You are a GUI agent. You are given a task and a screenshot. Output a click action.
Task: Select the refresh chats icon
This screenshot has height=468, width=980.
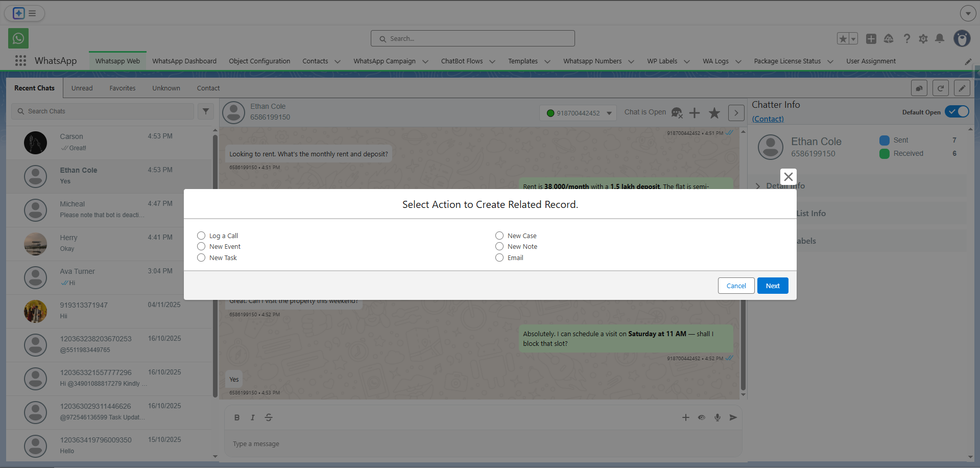pos(940,88)
